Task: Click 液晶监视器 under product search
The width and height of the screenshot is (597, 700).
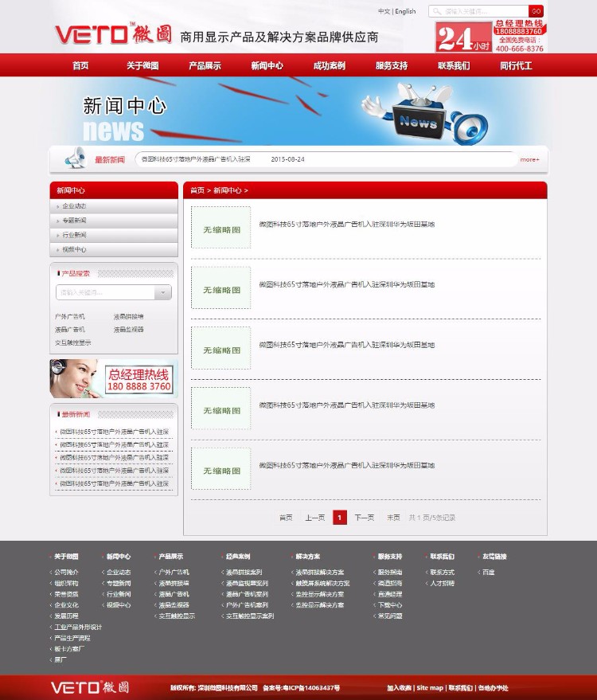Action: point(128,330)
